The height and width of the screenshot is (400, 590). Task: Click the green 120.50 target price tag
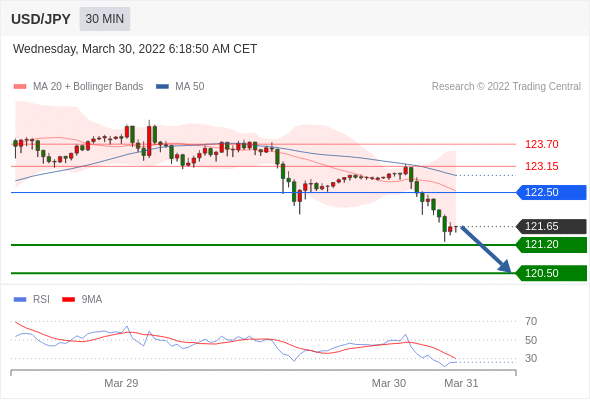click(x=551, y=273)
